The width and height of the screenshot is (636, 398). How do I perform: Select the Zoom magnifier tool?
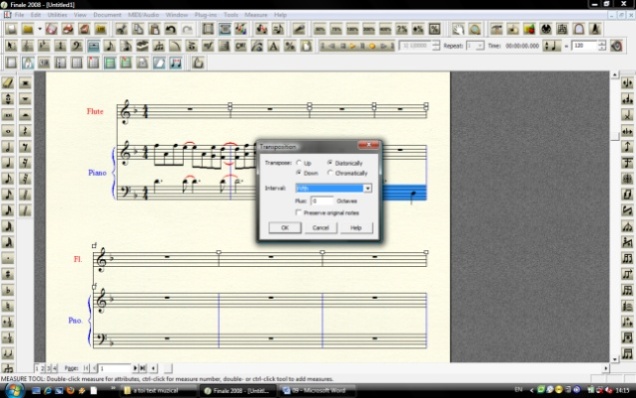tap(475, 29)
